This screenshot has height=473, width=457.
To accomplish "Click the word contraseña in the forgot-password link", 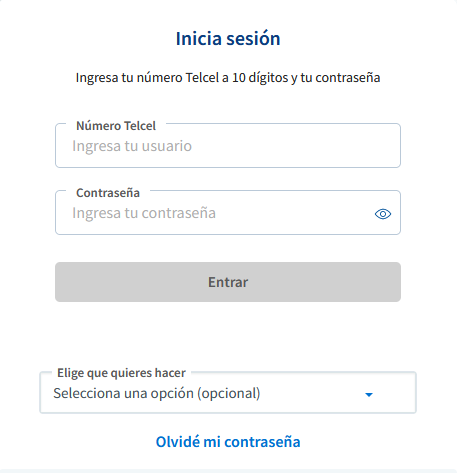I will click(262, 442).
